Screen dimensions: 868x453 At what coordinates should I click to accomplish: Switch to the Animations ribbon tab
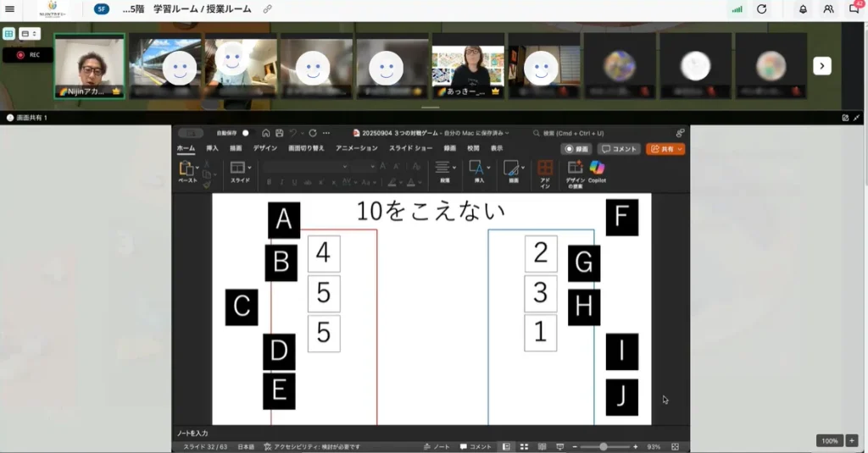point(356,148)
